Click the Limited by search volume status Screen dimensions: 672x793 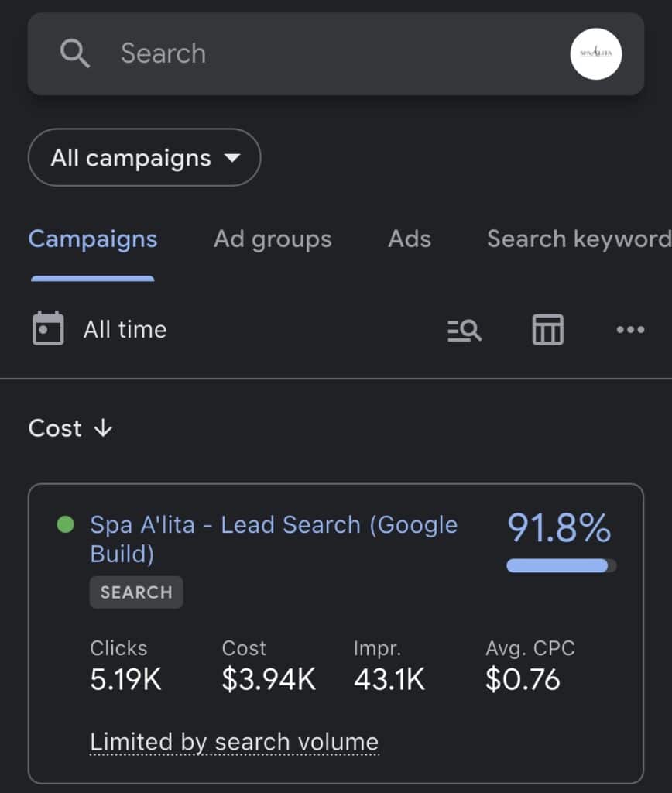tap(234, 742)
